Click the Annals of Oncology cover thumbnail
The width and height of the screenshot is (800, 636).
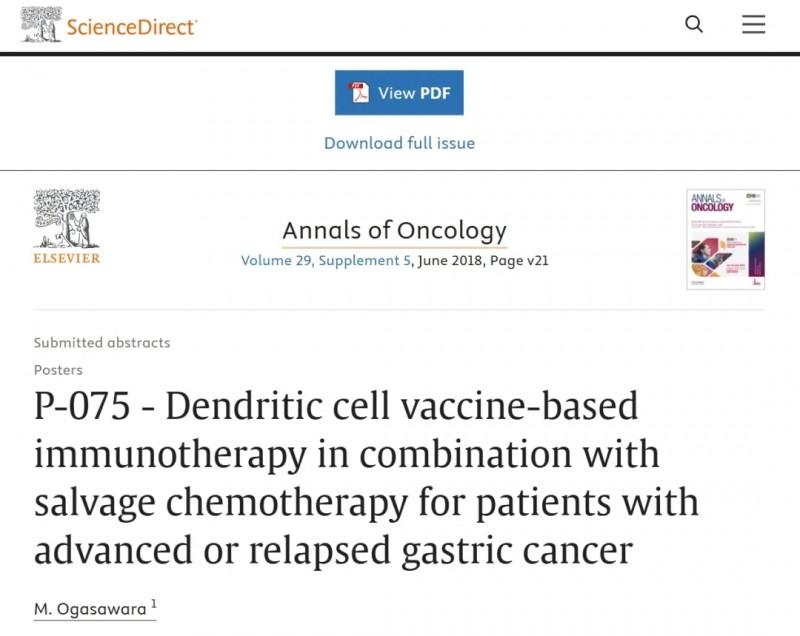(x=725, y=239)
